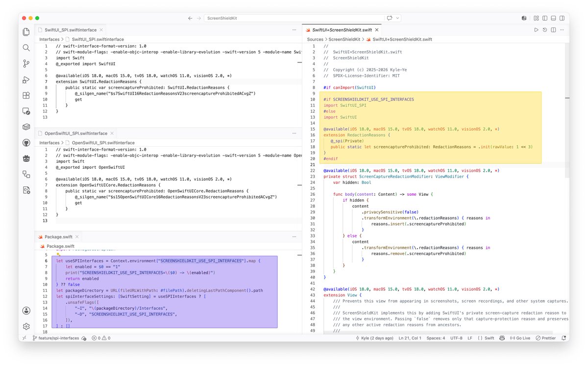The image size is (588, 366).
Task: Go back using the left arrow
Action: [x=190, y=18]
